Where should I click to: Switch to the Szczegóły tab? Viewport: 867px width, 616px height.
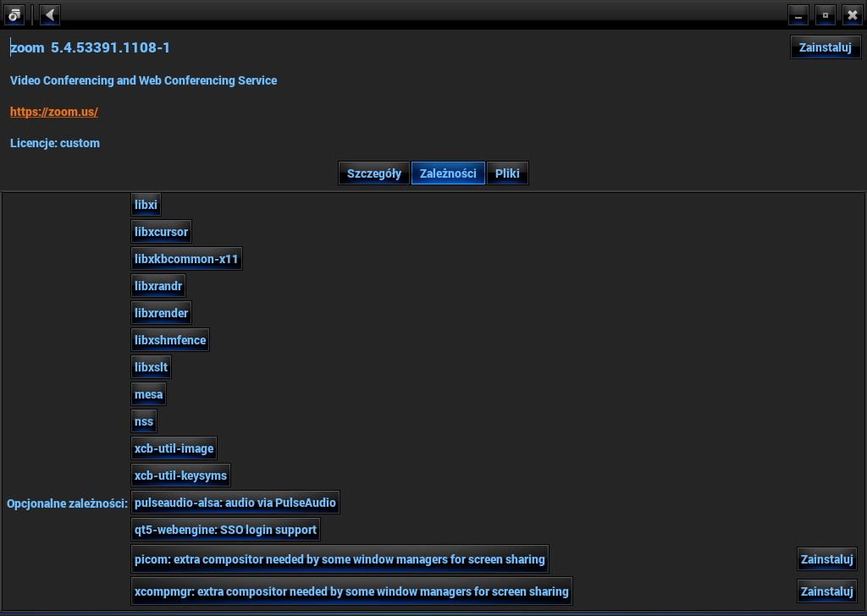coord(373,173)
